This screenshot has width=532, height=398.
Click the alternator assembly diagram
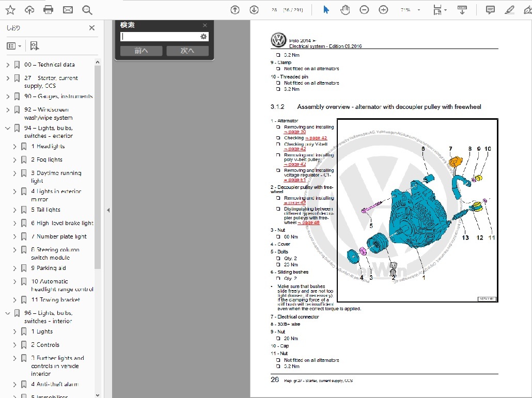(x=417, y=210)
